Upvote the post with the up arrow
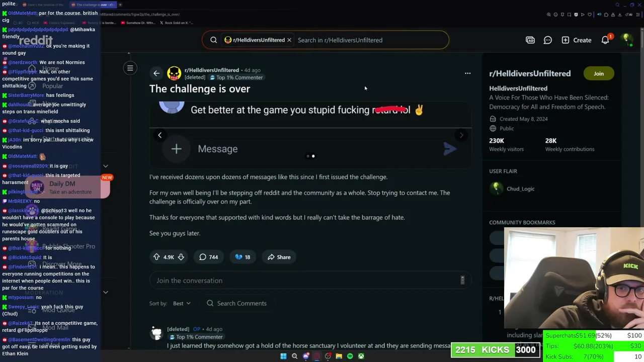Viewport: 644px width, 362px height. tap(156, 257)
